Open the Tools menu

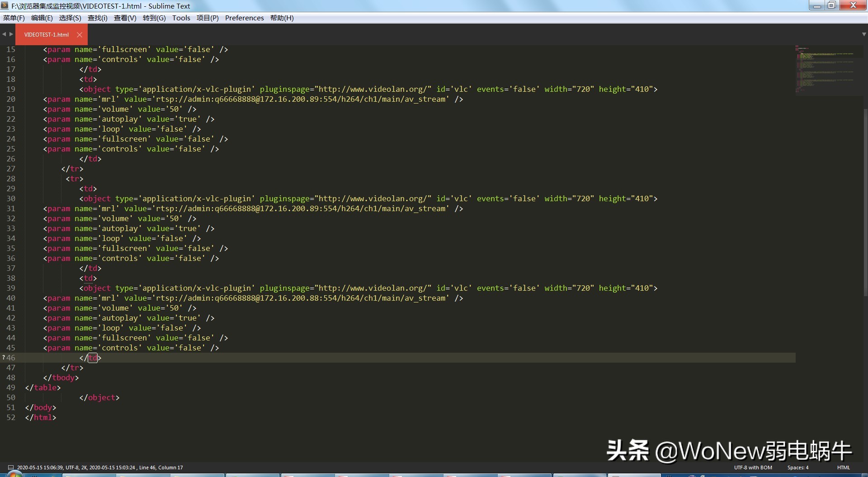pyautogui.click(x=181, y=18)
